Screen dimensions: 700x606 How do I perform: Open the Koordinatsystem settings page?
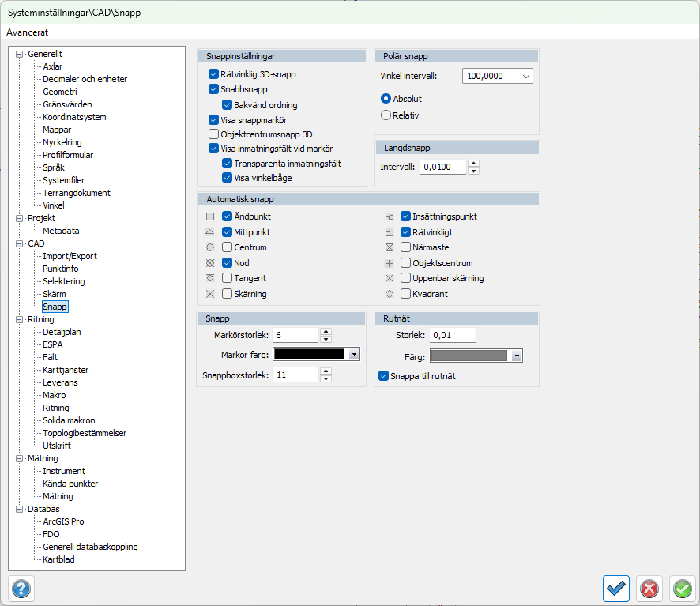(x=74, y=117)
